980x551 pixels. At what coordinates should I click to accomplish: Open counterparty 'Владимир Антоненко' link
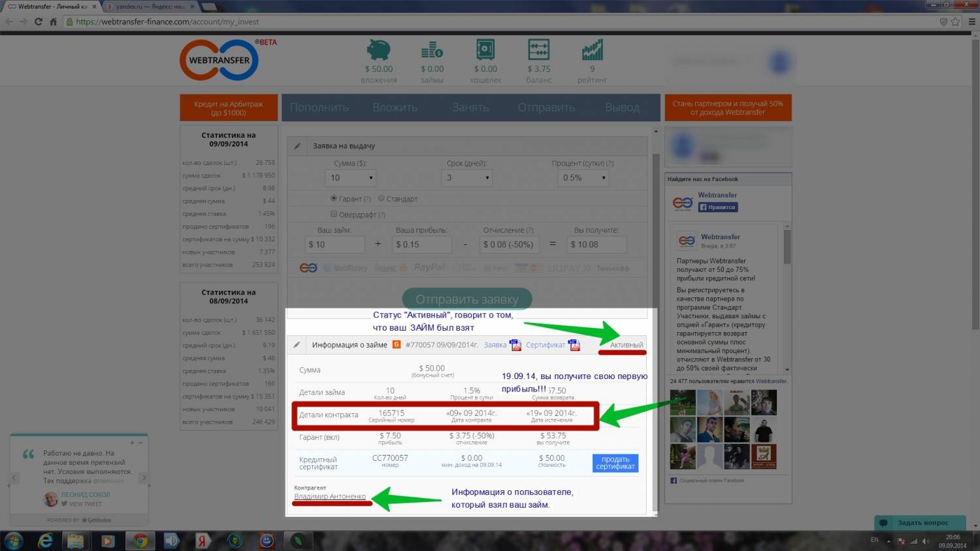330,497
